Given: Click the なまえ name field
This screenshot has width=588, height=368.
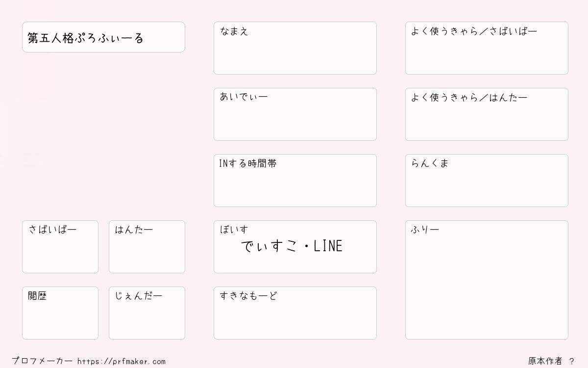Looking at the screenshot, I should coord(295,48).
